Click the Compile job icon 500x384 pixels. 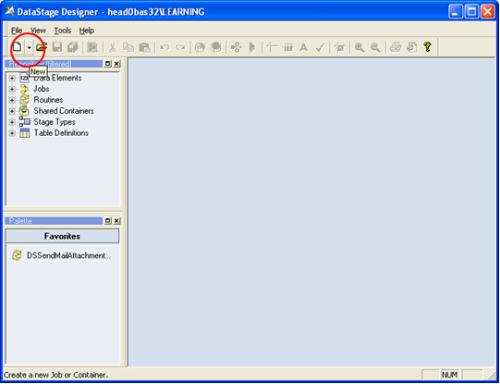[236, 47]
